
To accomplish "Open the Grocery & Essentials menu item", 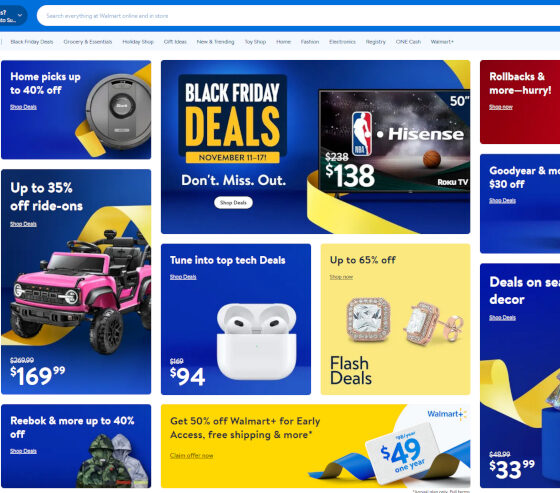I will click(88, 42).
